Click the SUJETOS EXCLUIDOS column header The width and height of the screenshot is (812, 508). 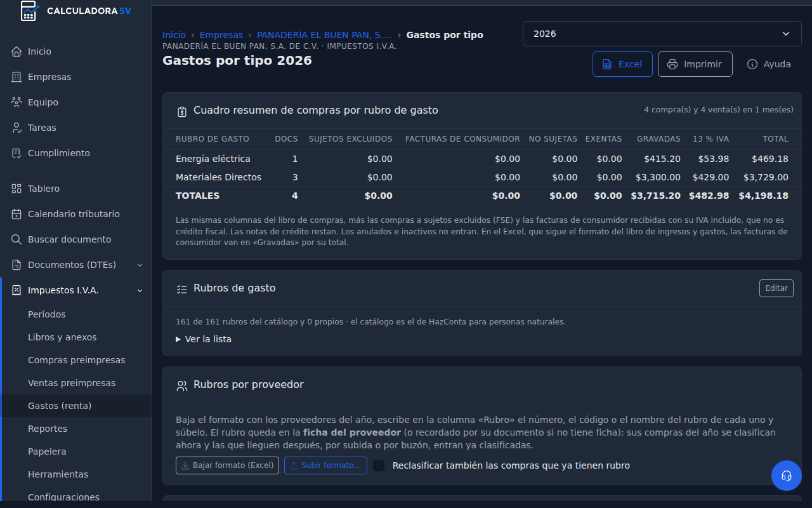tap(351, 138)
